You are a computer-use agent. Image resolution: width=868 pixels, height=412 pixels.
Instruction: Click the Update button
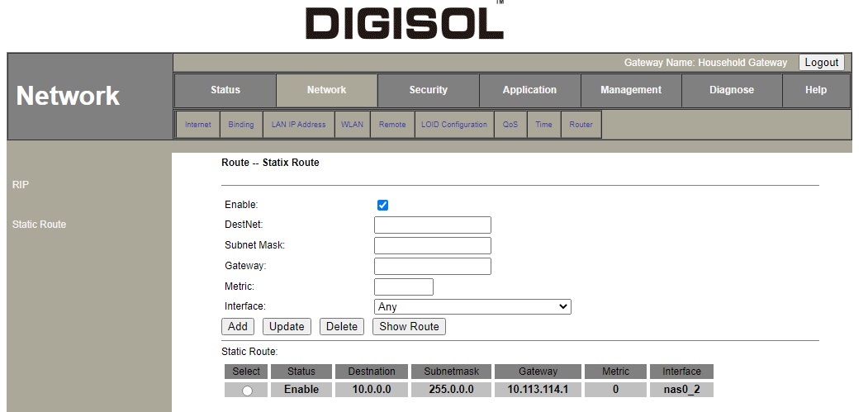click(287, 327)
